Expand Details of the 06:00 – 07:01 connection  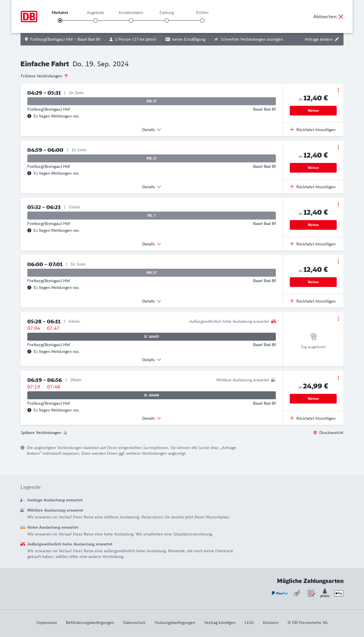[152, 301]
